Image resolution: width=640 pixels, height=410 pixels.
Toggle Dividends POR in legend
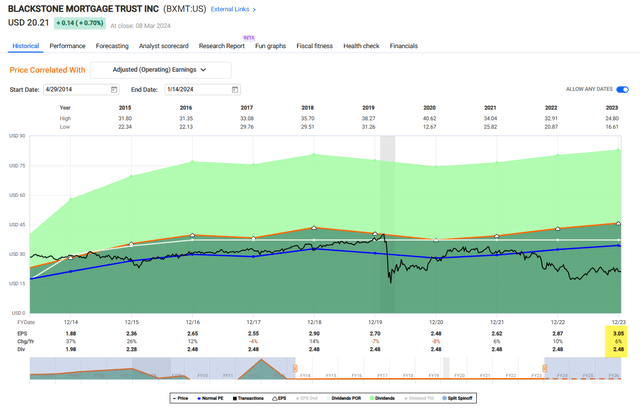(x=344, y=398)
